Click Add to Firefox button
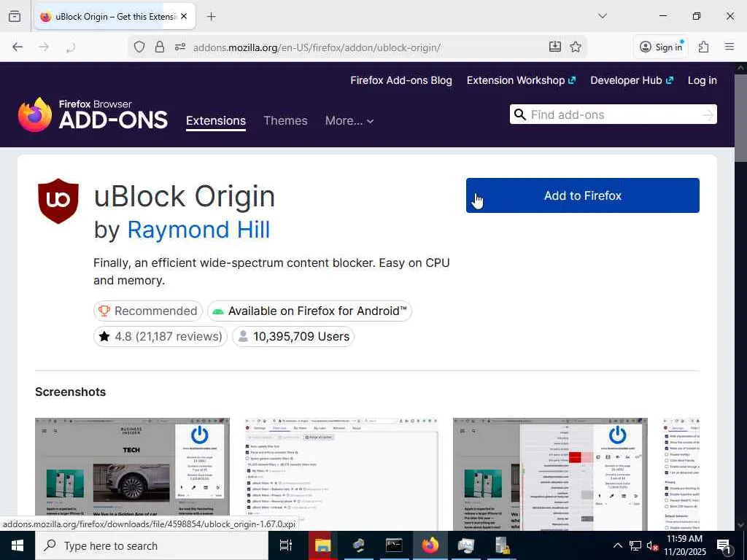Image resolution: width=747 pixels, height=560 pixels. coord(582,195)
